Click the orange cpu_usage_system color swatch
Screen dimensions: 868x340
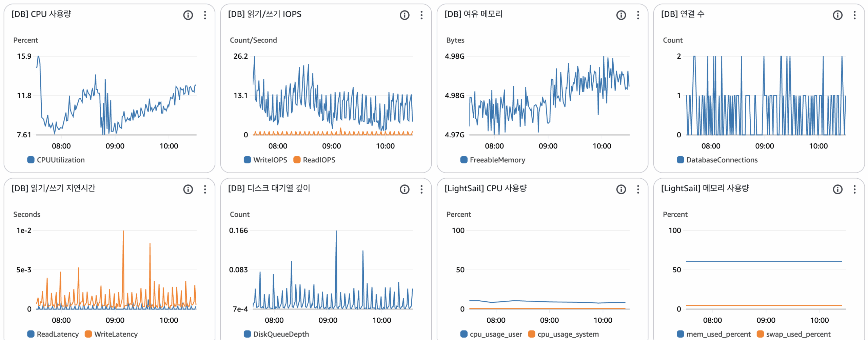tap(531, 334)
